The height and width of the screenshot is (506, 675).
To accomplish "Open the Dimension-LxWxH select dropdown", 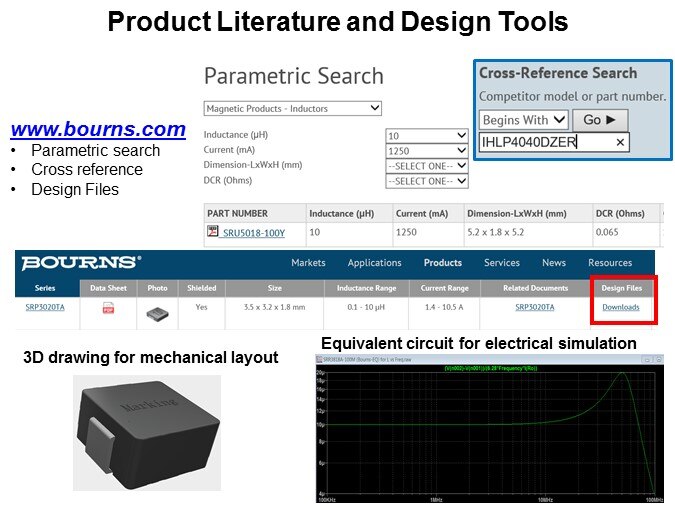I will pos(427,166).
